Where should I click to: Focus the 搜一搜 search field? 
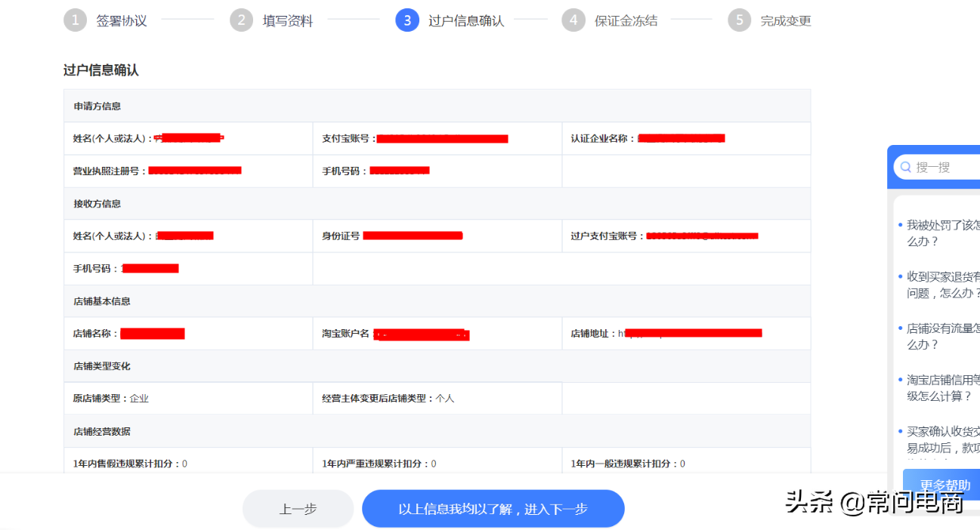[x=944, y=168]
